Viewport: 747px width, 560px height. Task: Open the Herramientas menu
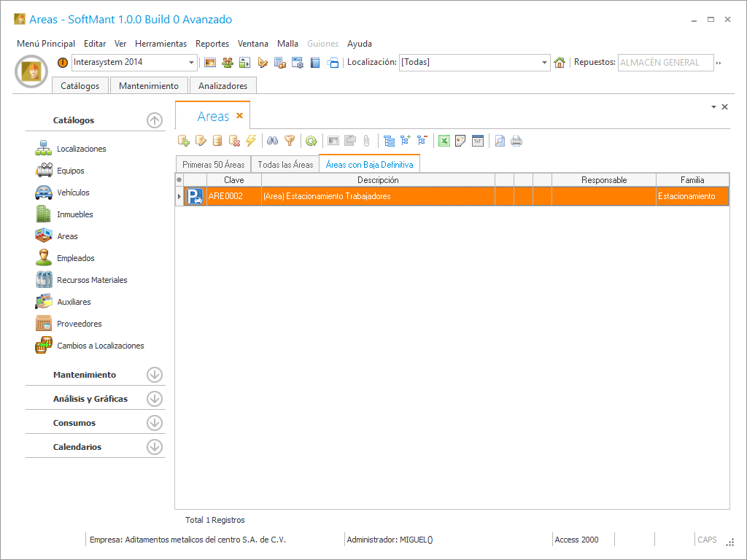[160, 44]
